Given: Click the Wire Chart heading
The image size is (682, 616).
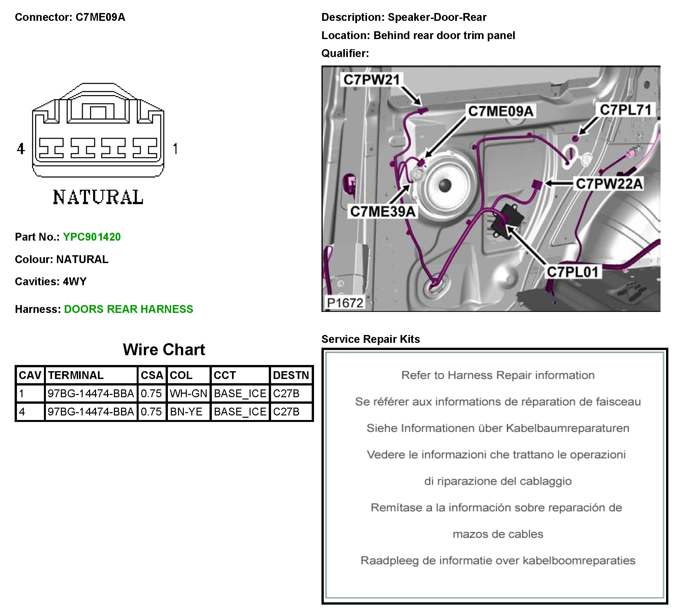Looking at the screenshot, I should 164,350.
